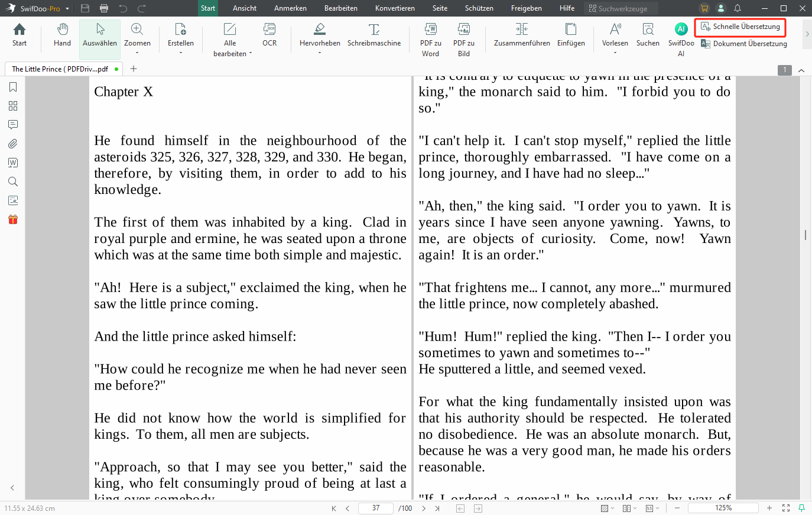This screenshot has height=515, width=812.
Task: Click Alle bearbeiten edit tool
Action: (x=230, y=40)
